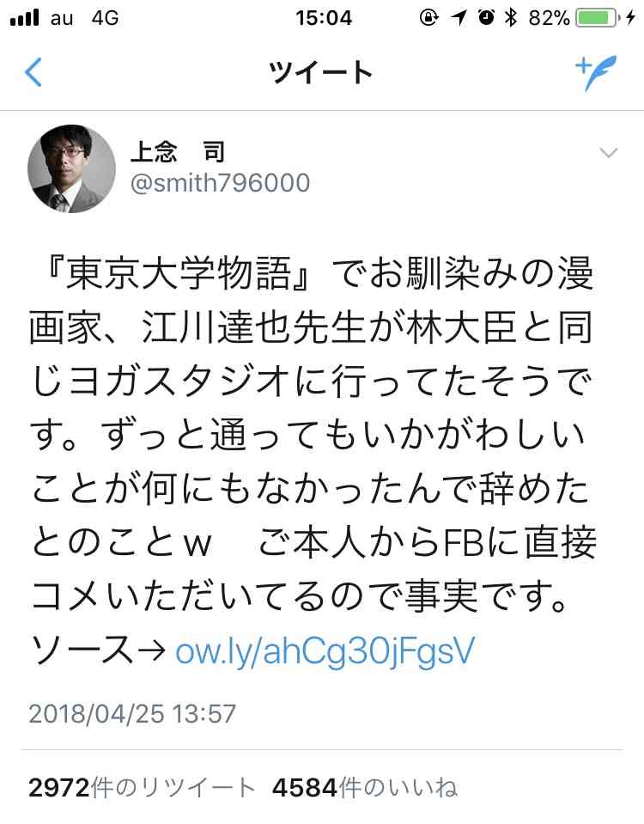The image size is (644, 824).
Task: Tap the back arrow chevron
Action: click(x=33, y=72)
